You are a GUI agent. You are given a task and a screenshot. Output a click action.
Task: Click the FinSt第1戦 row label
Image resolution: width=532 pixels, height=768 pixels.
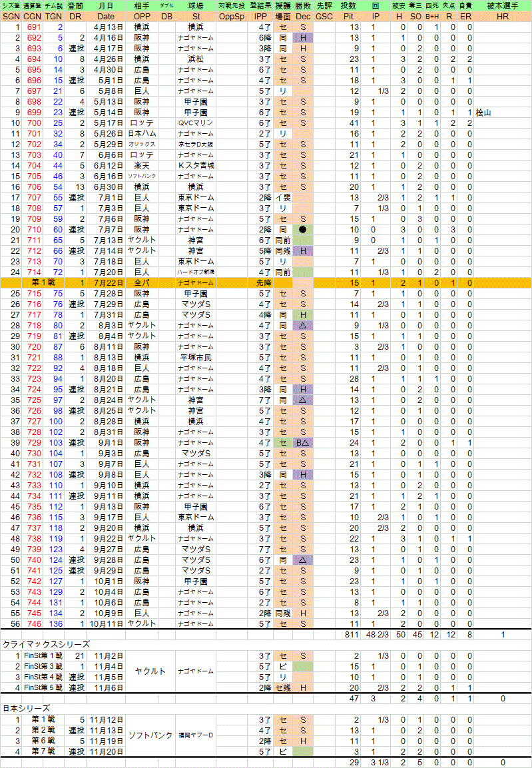[43, 656]
